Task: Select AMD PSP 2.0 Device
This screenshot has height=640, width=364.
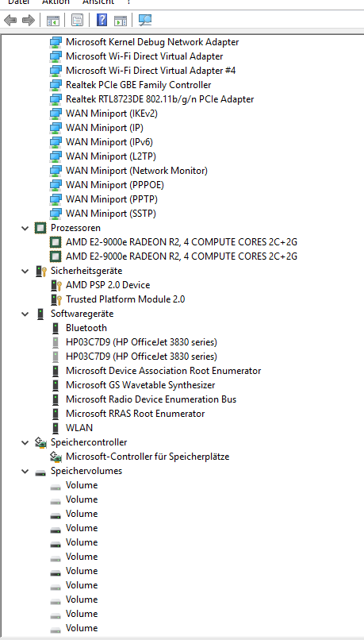Action: coord(108,285)
